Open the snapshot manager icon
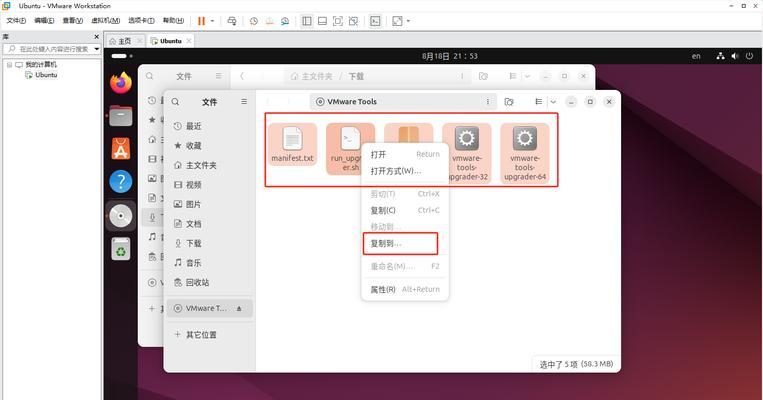 285,21
